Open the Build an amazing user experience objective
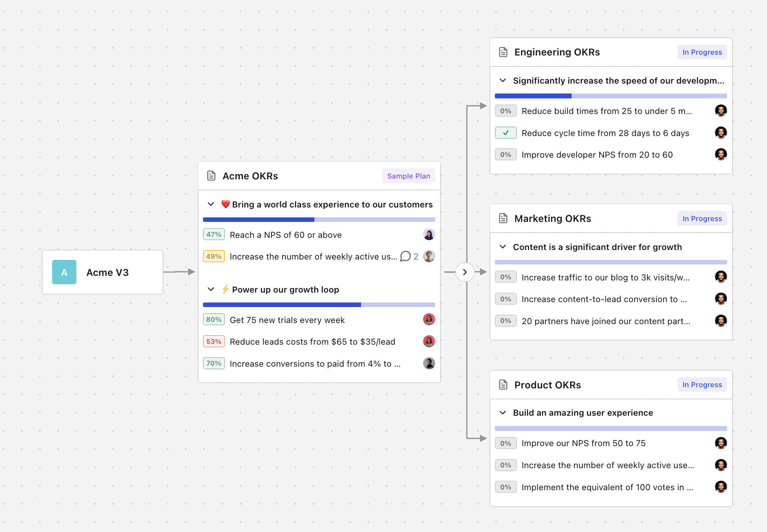Image resolution: width=767 pixels, height=532 pixels. (583, 413)
